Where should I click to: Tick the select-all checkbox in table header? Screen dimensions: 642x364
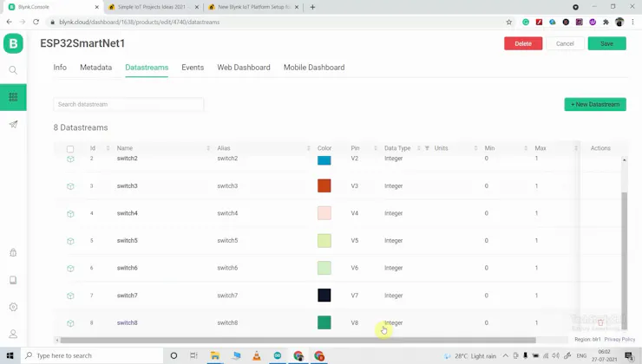coord(70,149)
